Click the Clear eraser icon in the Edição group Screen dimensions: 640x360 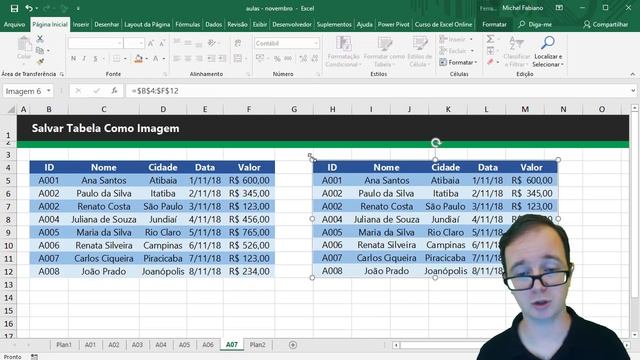(490, 62)
